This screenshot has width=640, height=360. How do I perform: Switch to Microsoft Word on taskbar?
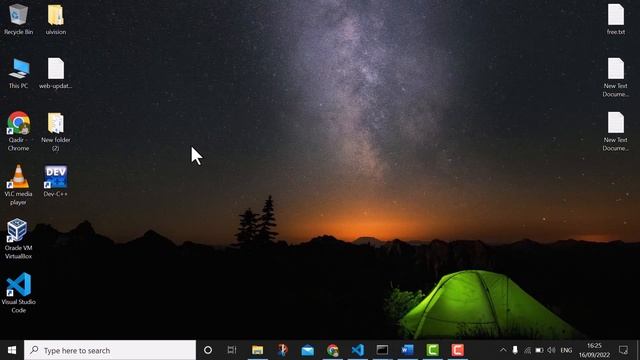pos(407,350)
